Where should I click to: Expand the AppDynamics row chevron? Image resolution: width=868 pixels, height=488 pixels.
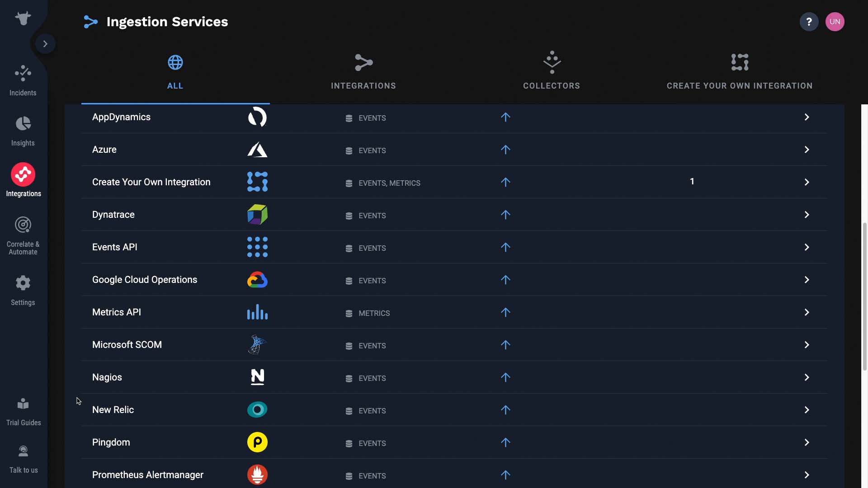click(x=807, y=117)
